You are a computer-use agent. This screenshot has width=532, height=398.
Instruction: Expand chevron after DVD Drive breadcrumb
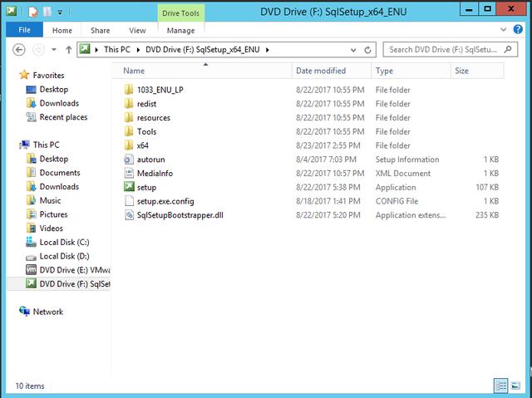(x=268, y=50)
